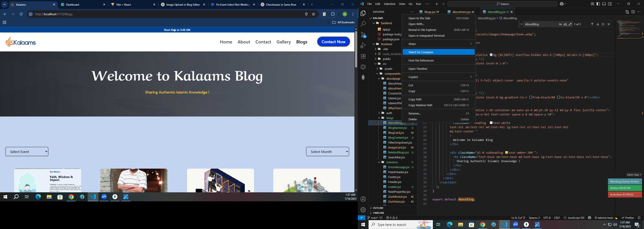This screenshot has height=229, width=644.
Task: Open the Selection menu in VS Code
Action: 390,4
